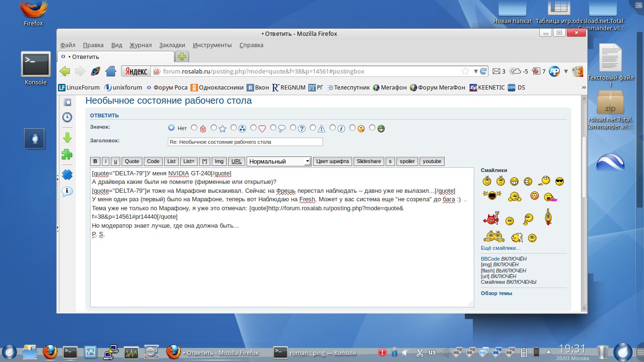Screen dimensions: 644x362
Task: Click the youtube BBCode button
Action: coord(432,161)
